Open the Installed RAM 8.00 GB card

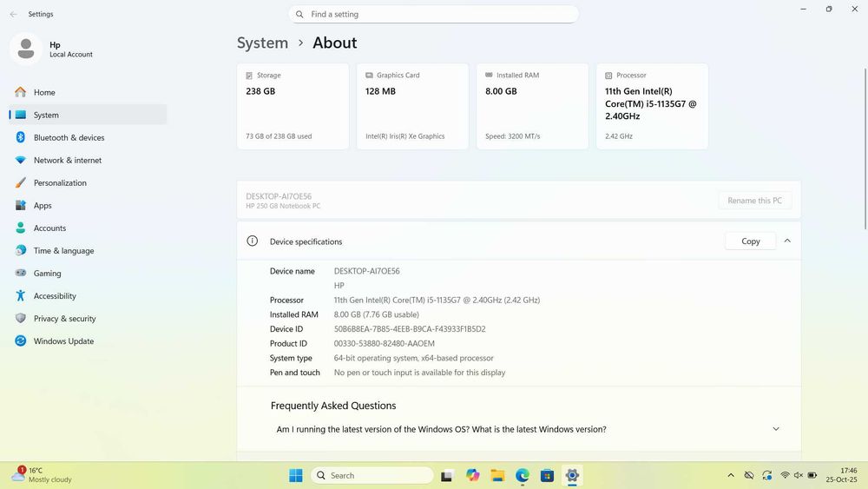(x=533, y=106)
